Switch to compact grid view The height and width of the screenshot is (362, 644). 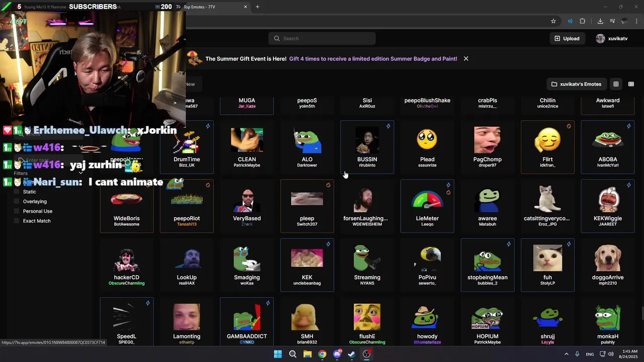click(x=631, y=84)
